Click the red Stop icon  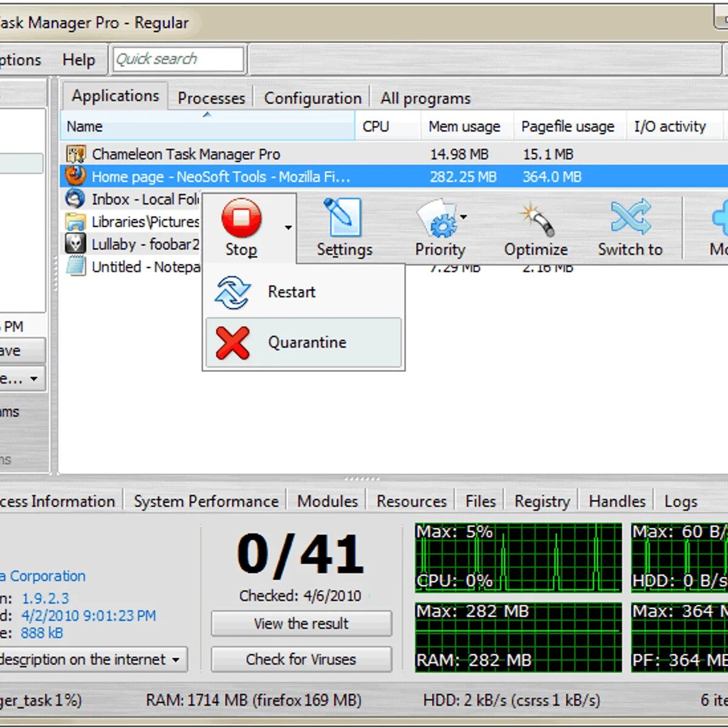(x=241, y=218)
